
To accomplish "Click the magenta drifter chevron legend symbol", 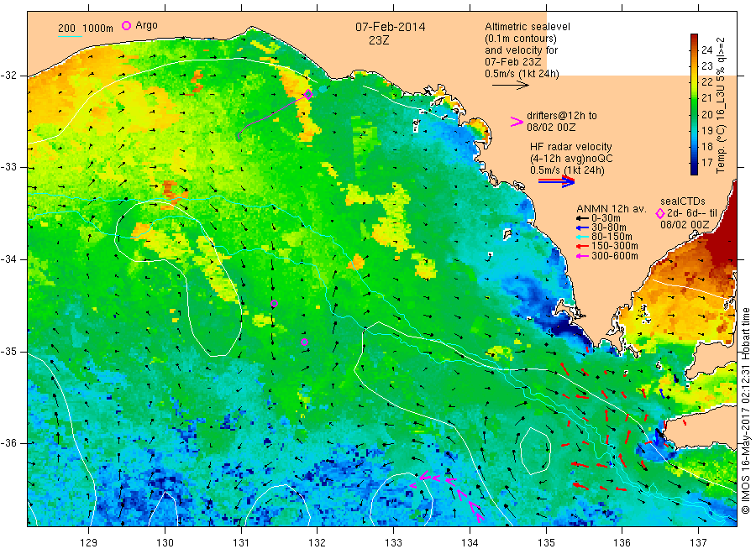I will (517, 122).
